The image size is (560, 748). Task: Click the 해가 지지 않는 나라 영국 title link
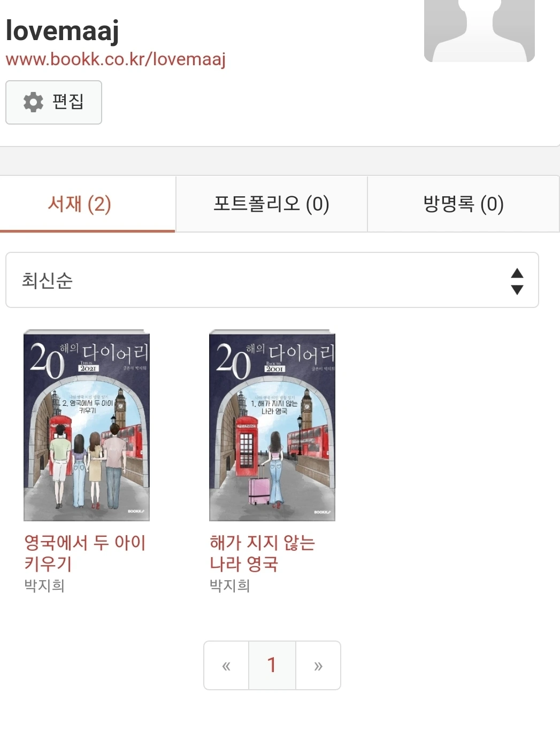tap(262, 553)
